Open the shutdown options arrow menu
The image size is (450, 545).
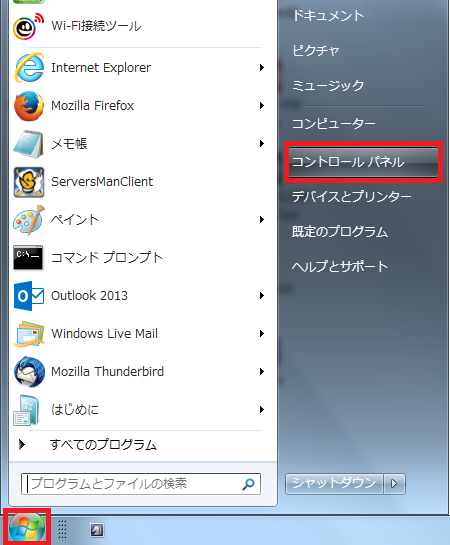click(x=394, y=483)
